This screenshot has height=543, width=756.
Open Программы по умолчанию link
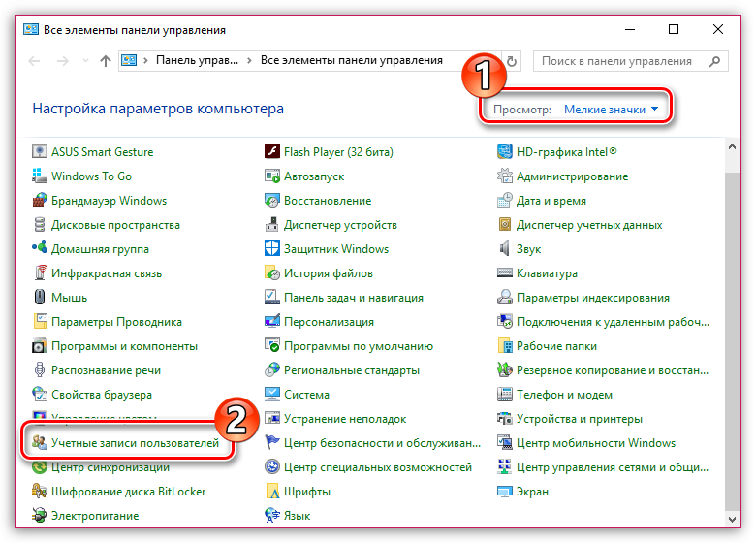[359, 346]
